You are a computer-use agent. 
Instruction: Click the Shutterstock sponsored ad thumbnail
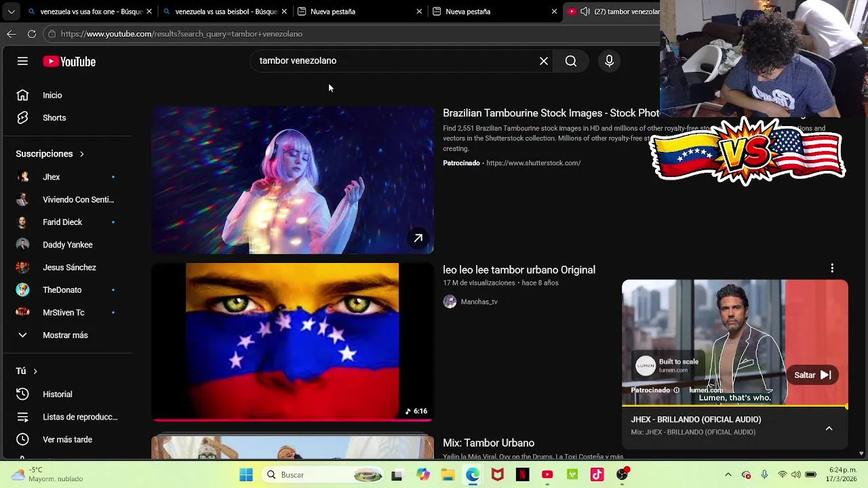(x=292, y=180)
